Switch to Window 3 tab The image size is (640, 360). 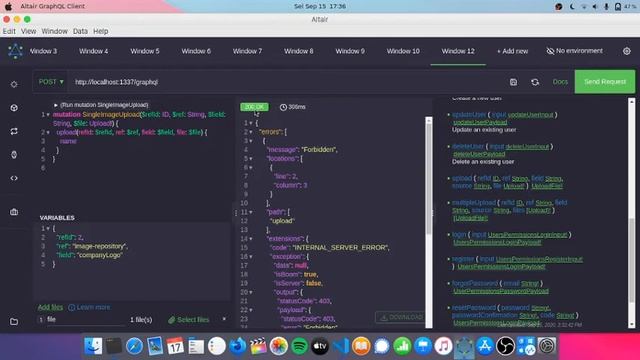point(43,51)
